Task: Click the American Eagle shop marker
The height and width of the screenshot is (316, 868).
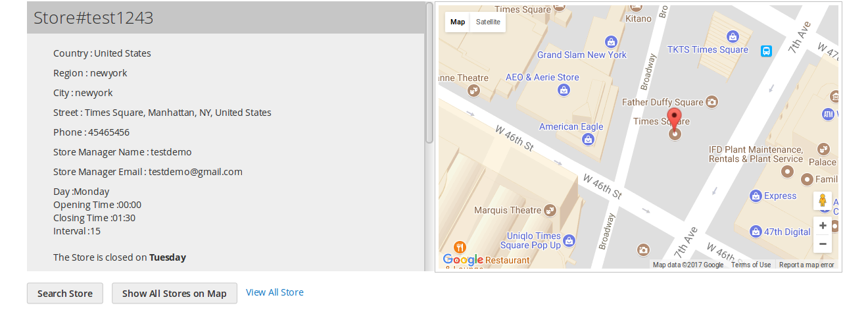Action: (588, 139)
